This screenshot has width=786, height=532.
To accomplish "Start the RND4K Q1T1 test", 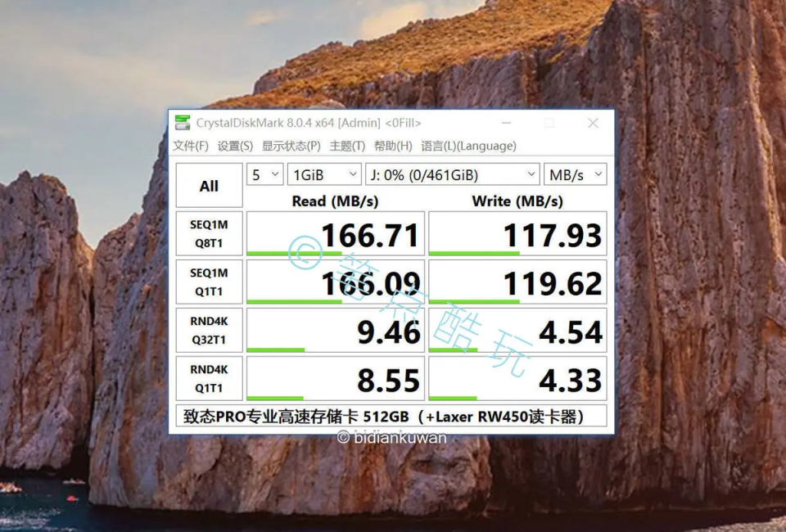I will [209, 378].
